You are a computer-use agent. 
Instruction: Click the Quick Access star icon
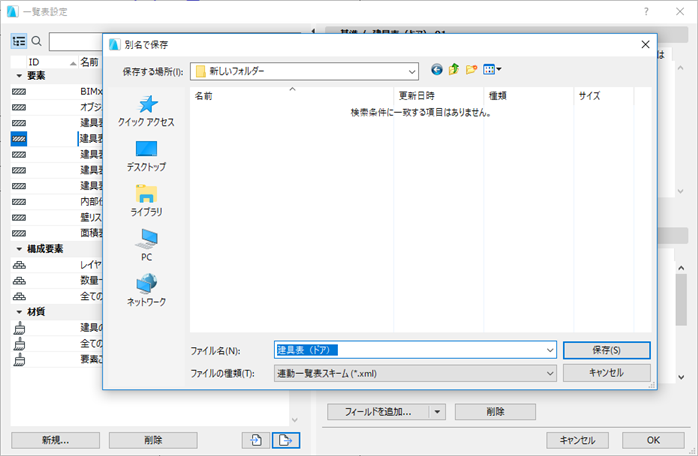point(148,104)
